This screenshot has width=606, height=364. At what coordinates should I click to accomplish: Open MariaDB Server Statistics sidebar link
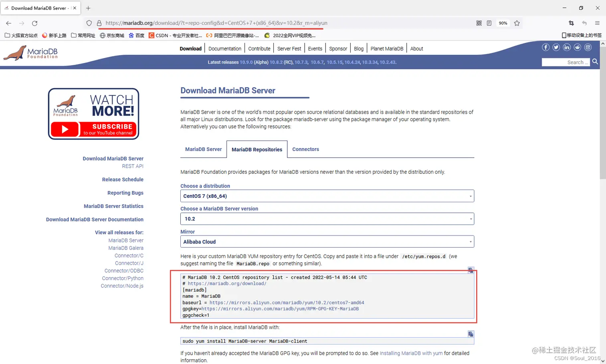click(x=113, y=206)
